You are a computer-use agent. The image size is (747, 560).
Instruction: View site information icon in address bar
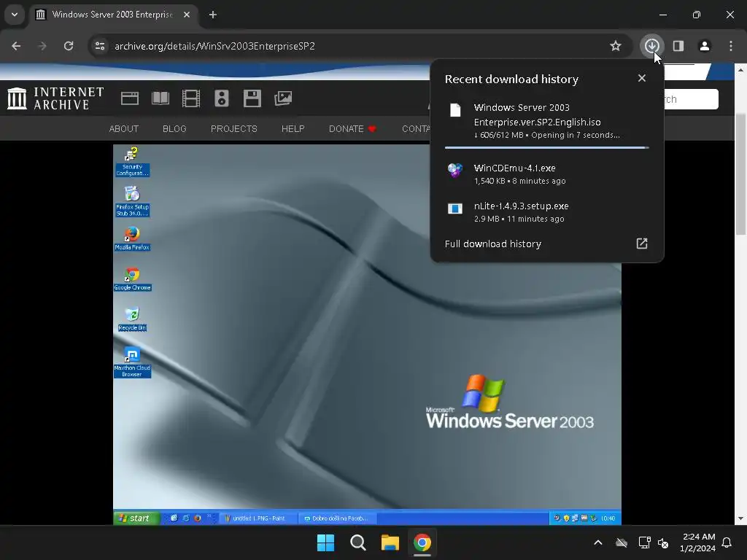coord(100,46)
